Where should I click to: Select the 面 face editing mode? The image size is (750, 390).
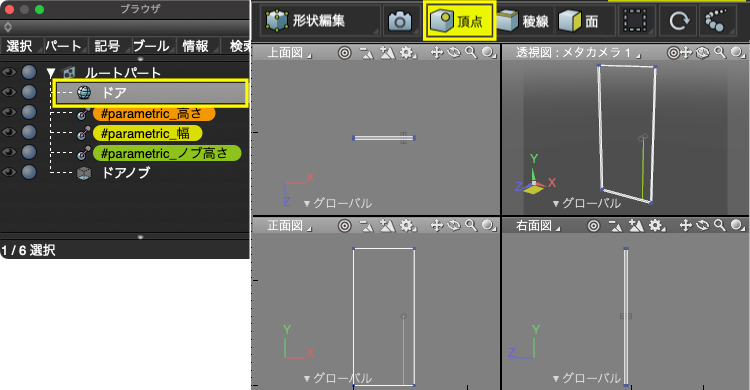coord(578,21)
